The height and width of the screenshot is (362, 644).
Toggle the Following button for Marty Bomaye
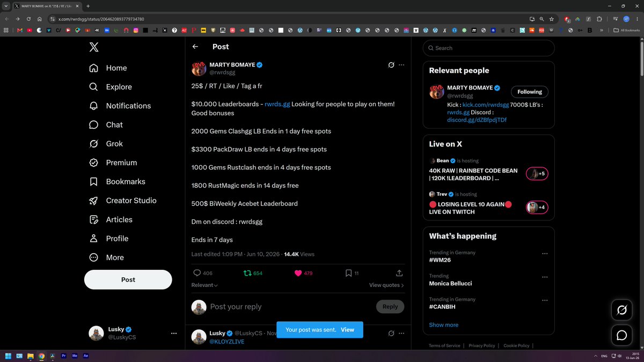(x=530, y=92)
